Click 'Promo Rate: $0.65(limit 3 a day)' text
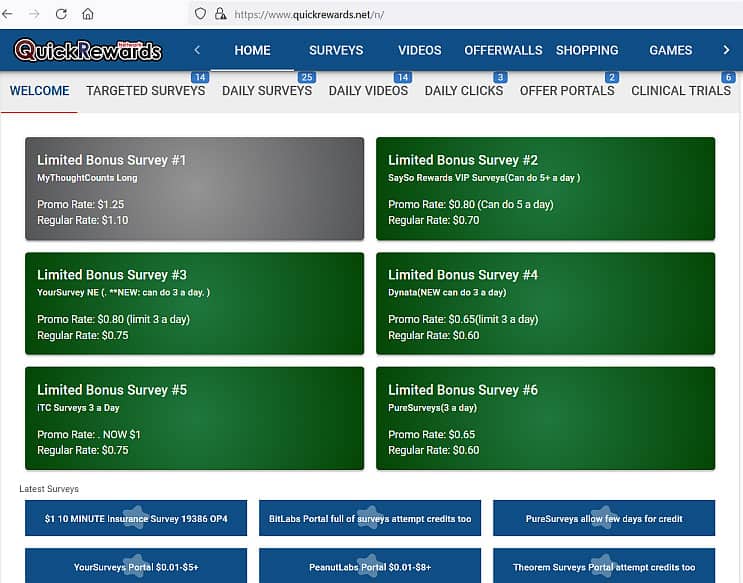 point(463,319)
